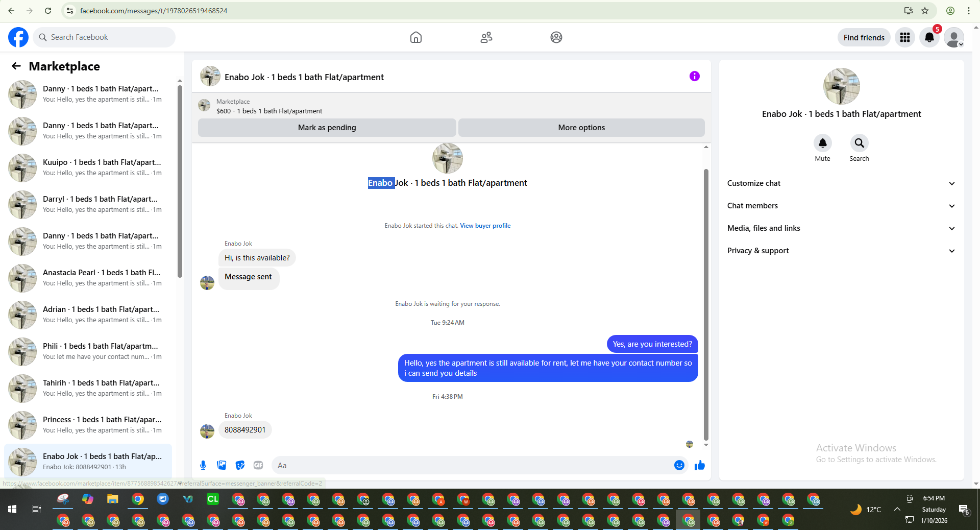980x530 pixels.
Task: Open the Darryl conversation in the list
Action: coord(88,204)
